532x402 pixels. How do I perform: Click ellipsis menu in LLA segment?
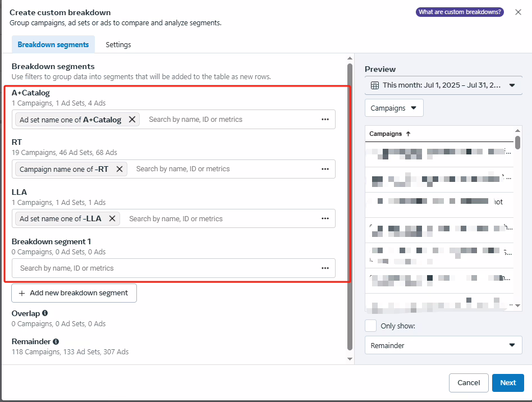(325, 219)
